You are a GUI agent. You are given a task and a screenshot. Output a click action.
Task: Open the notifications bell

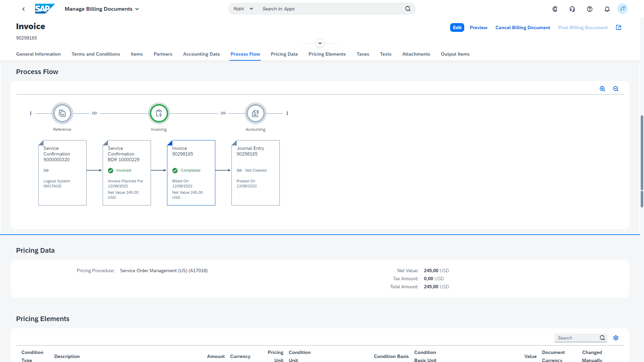tap(607, 9)
